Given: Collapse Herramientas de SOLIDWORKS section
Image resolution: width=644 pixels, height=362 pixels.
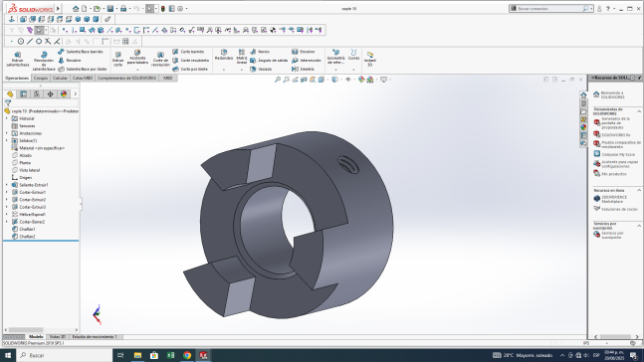Looking at the screenshot, I should 639,111.
